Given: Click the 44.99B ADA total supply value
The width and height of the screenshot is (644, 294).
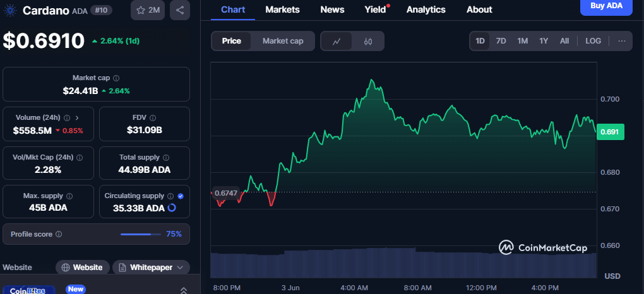Looking at the screenshot, I should tap(144, 170).
